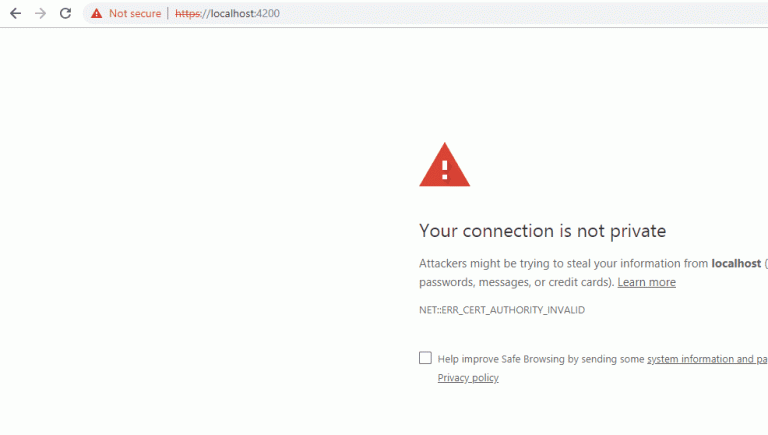Open site info via red warning triangle in address bar

tap(96, 13)
